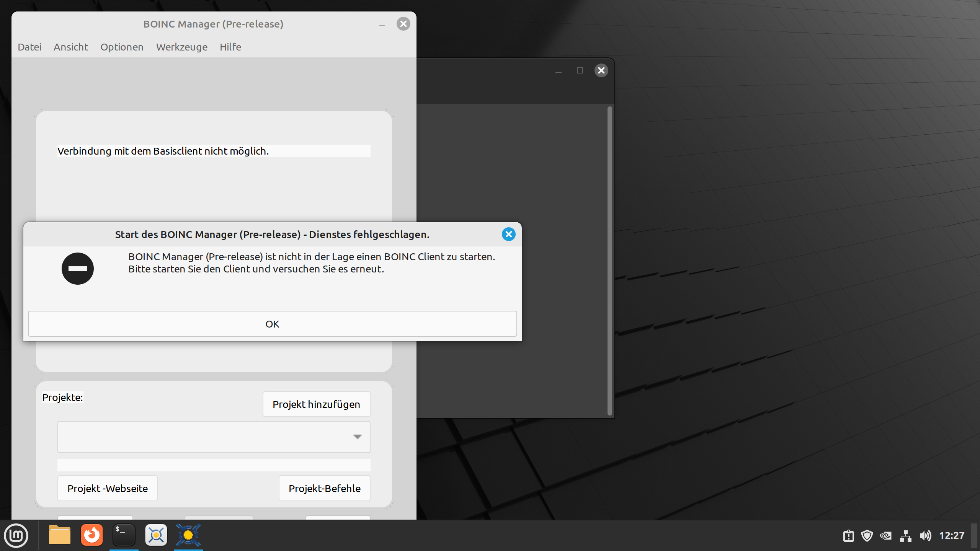Image resolution: width=980 pixels, height=551 pixels.
Task: Open the Hilfe menu
Action: point(230,47)
